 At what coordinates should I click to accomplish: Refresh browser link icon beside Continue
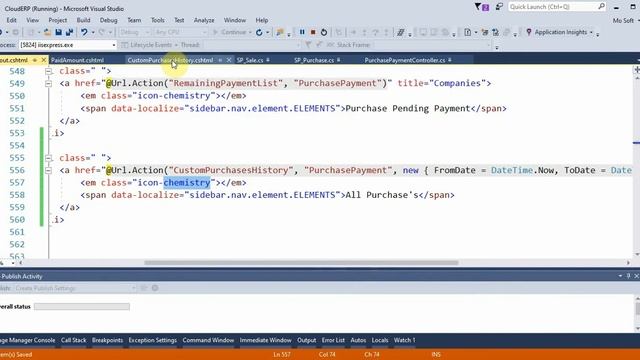259,32
